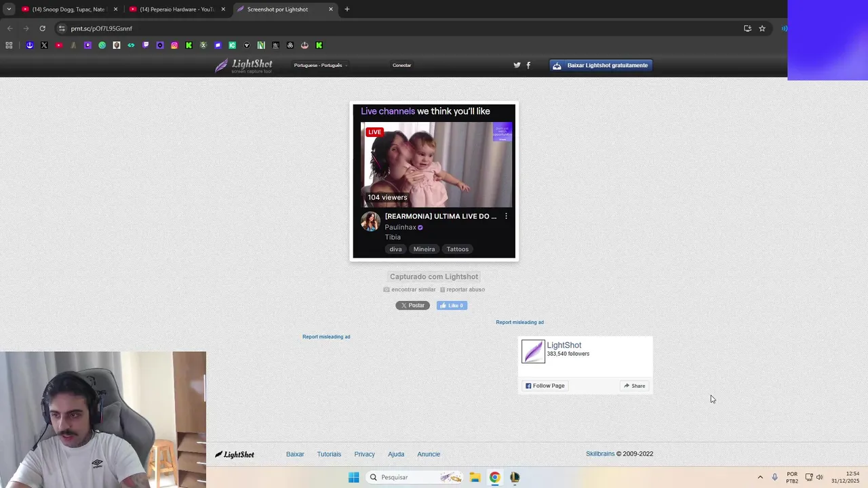Click the POR PTB2 keyboard language indicator
This screenshot has height=488, width=868.
click(x=792, y=477)
